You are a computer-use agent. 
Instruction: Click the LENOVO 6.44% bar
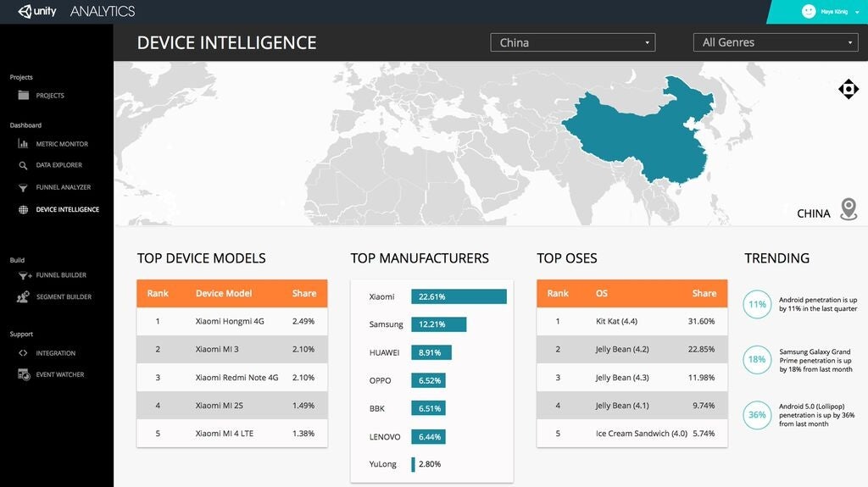pyautogui.click(x=428, y=437)
